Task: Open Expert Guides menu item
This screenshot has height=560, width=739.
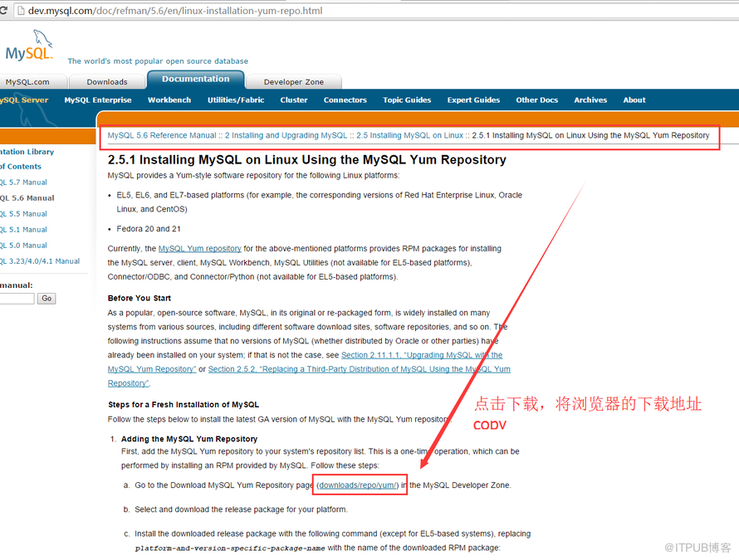Action: (473, 100)
